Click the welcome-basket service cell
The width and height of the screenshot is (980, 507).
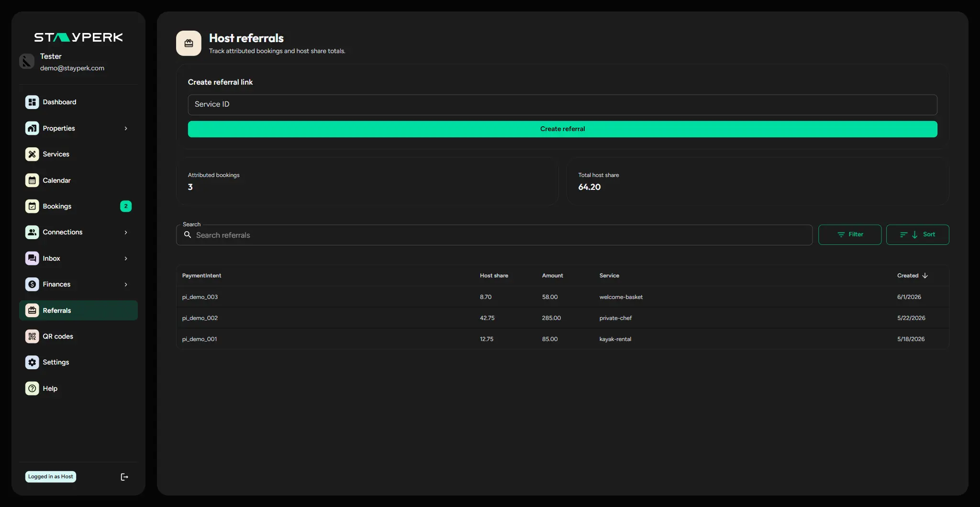[621, 297]
